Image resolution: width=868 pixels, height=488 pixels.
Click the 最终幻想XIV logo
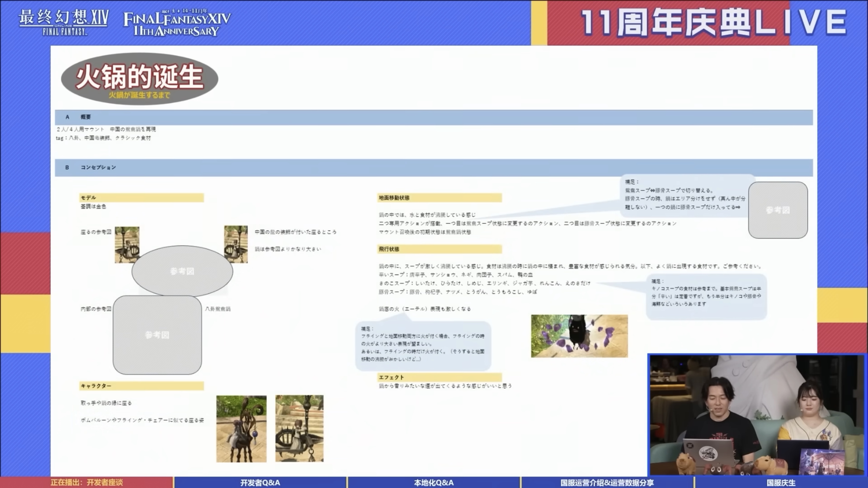(x=63, y=22)
